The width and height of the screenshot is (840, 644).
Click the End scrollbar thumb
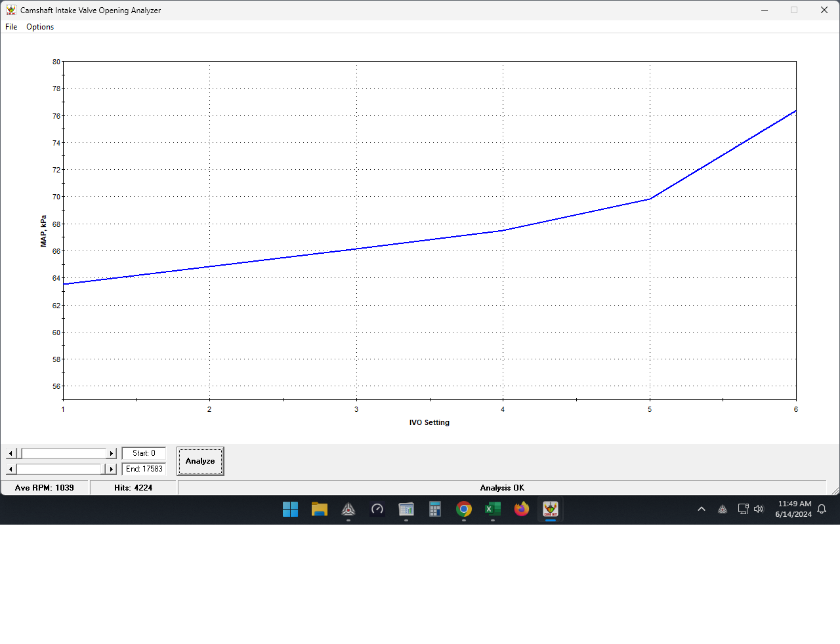click(103, 470)
